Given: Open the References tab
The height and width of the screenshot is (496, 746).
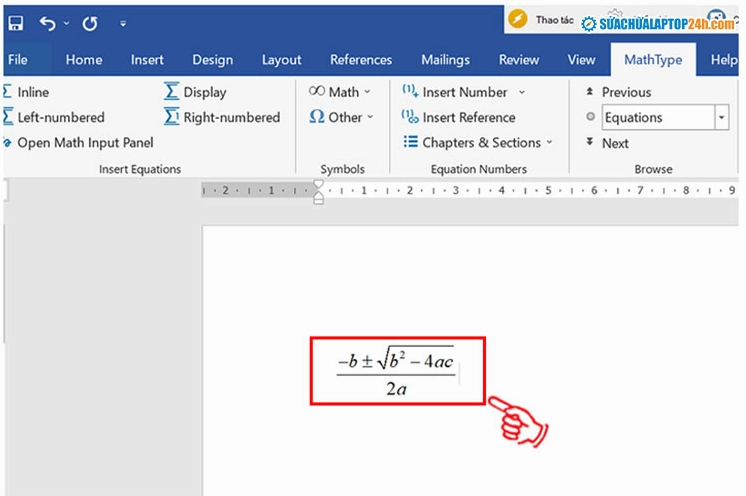Looking at the screenshot, I should [x=361, y=60].
